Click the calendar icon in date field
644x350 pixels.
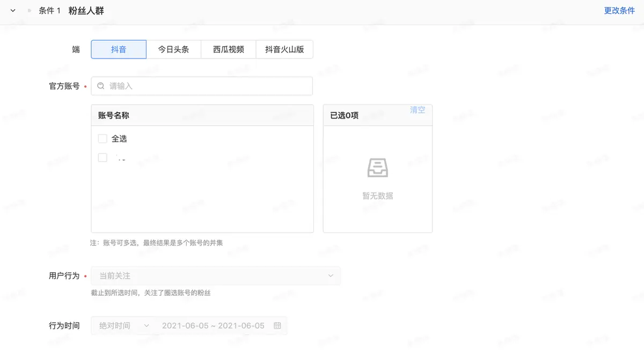[x=277, y=325]
